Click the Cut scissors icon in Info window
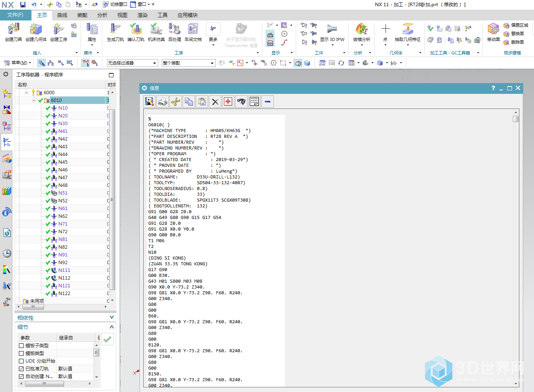This screenshot has height=392, width=534. tap(176, 102)
